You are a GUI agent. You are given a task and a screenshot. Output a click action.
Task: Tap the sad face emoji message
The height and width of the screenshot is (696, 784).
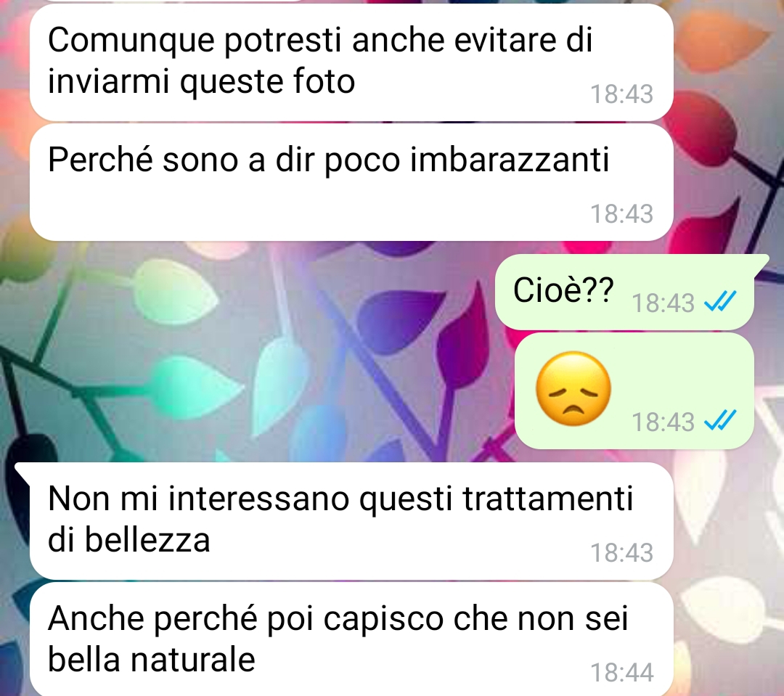coord(573,389)
